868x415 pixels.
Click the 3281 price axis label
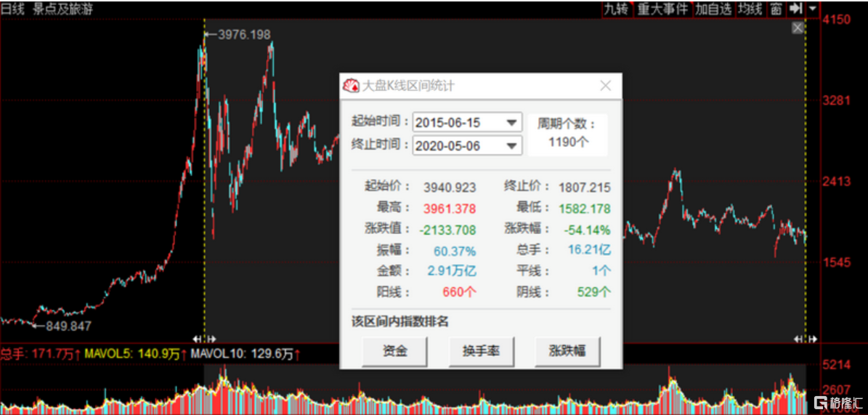[x=837, y=102]
